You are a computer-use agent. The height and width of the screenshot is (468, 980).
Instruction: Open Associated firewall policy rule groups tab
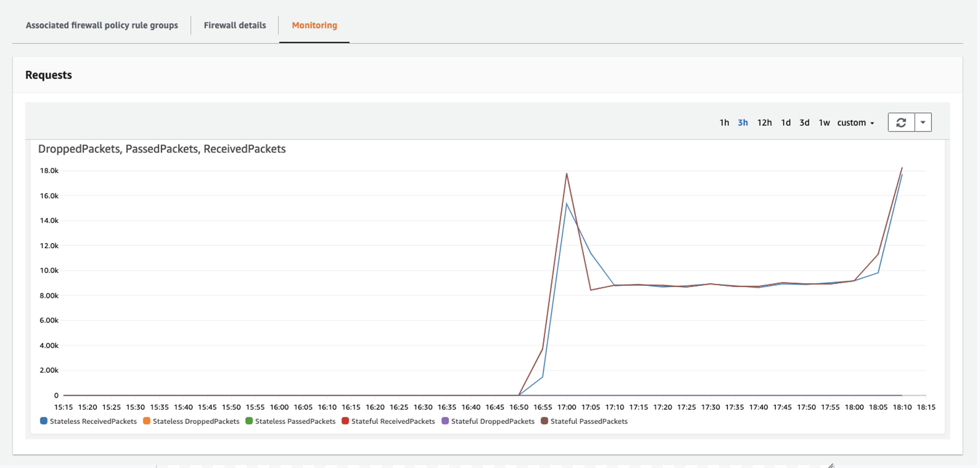click(102, 25)
